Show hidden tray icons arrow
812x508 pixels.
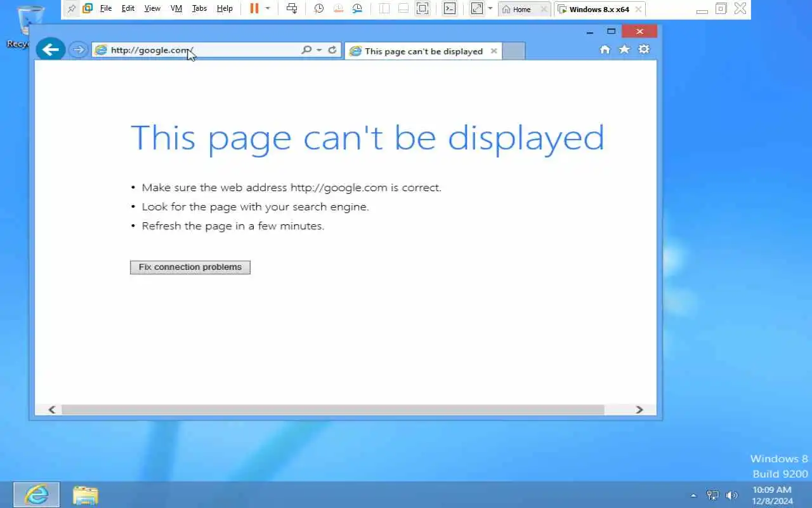pos(693,495)
